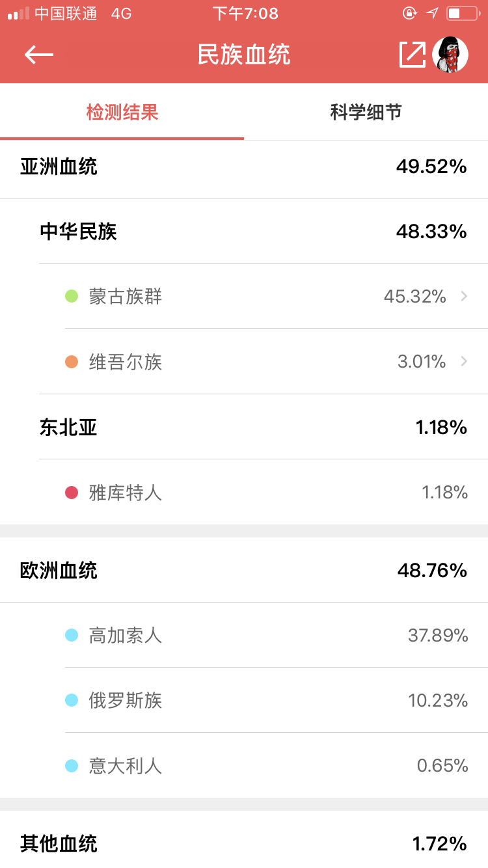This screenshot has width=488, height=868.
Task: Open the profile avatar picture
Action: (x=450, y=55)
